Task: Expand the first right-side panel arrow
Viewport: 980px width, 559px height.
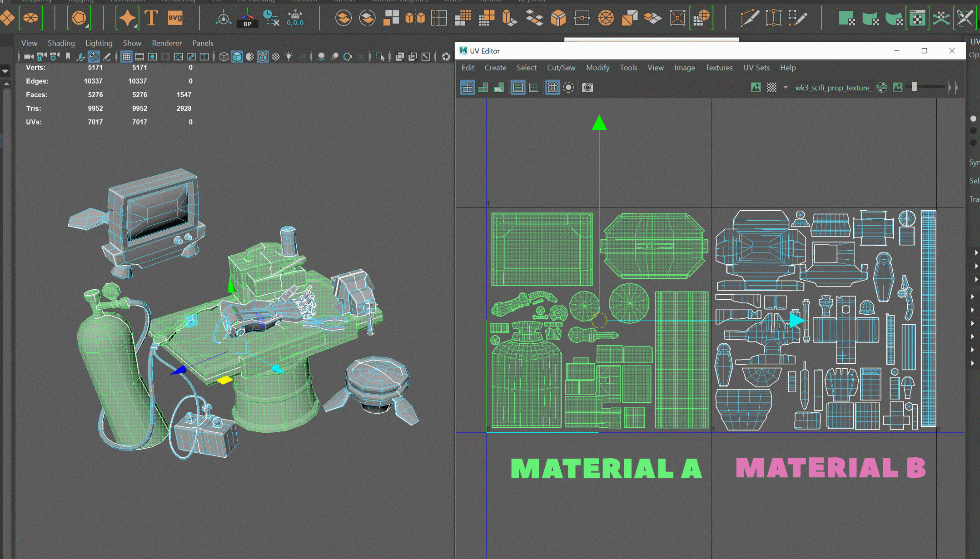Action: click(x=976, y=252)
